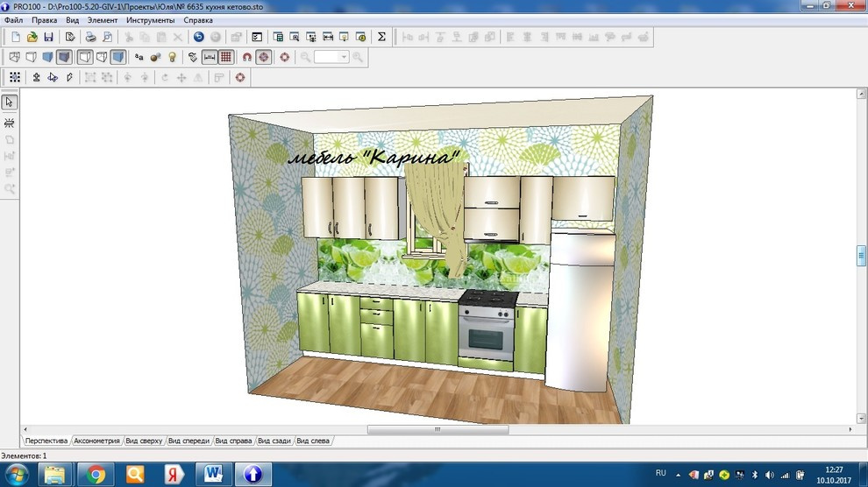The height and width of the screenshot is (487, 868).
Task: Click the horizontal scrollbar thumb
Action: pos(438,430)
